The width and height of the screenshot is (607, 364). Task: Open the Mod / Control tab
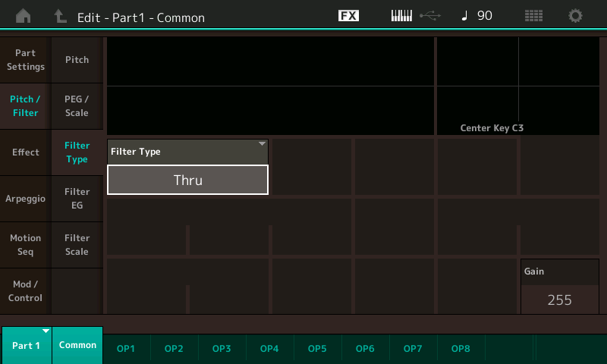[x=26, y=291]
